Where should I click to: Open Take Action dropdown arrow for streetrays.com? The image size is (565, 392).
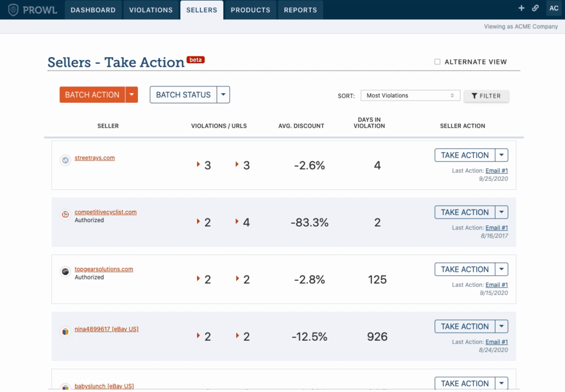tap(502, 155)
